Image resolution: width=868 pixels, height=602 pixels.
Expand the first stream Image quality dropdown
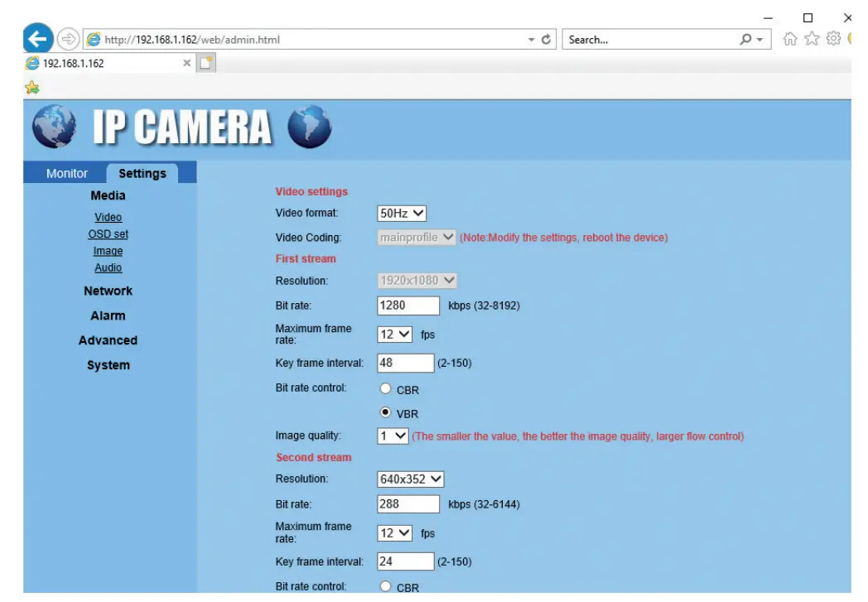point(393,436)
